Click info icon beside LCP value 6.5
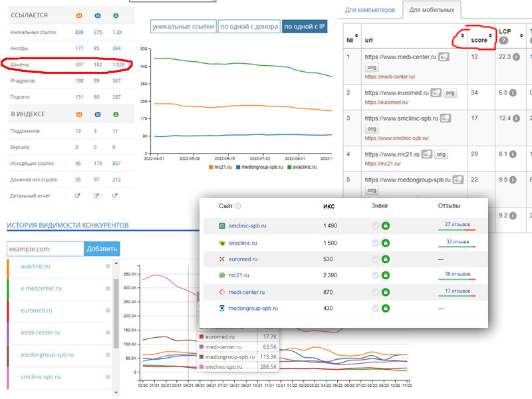532x399 pixels. (x=513, y=92)
